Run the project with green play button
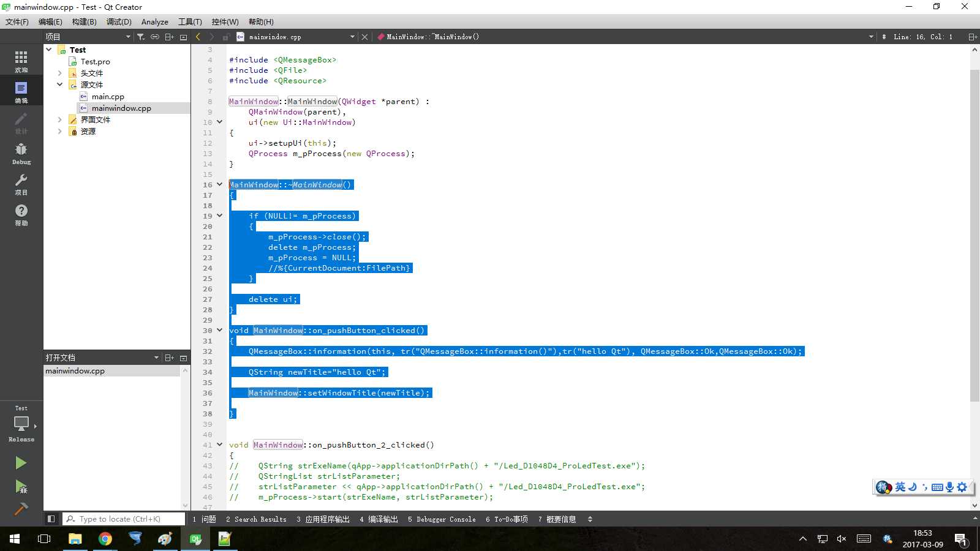Image resolution: width=980 pixels, height=551 pixels. point(21,463)
